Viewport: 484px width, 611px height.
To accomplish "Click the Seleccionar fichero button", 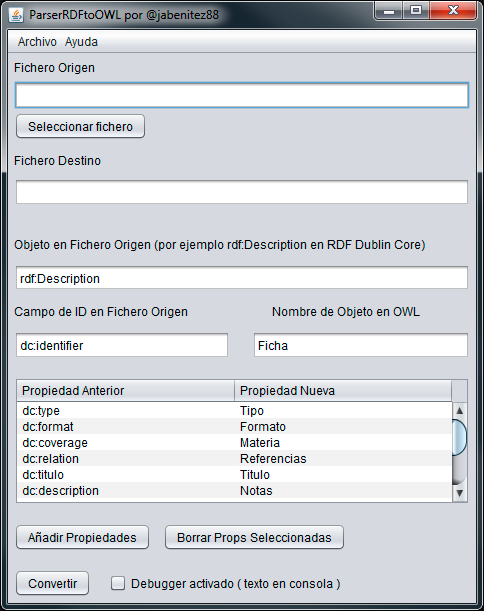I will point(80,126).
